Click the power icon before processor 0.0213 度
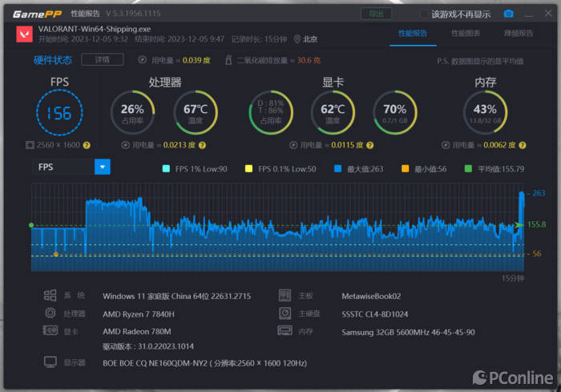Image resolution: width=561 pixels, height=392 pixels. point(125,145)
